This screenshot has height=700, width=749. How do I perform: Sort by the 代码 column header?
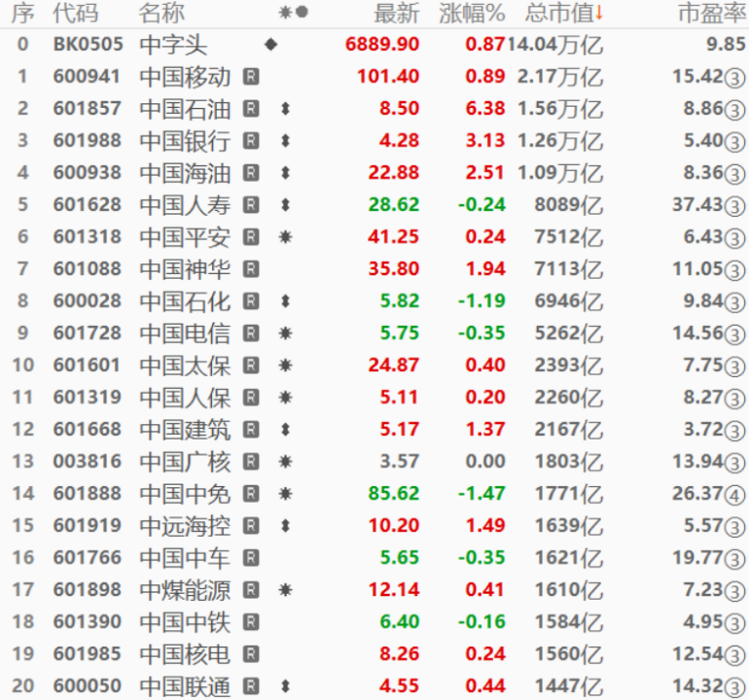click(76, 13)
